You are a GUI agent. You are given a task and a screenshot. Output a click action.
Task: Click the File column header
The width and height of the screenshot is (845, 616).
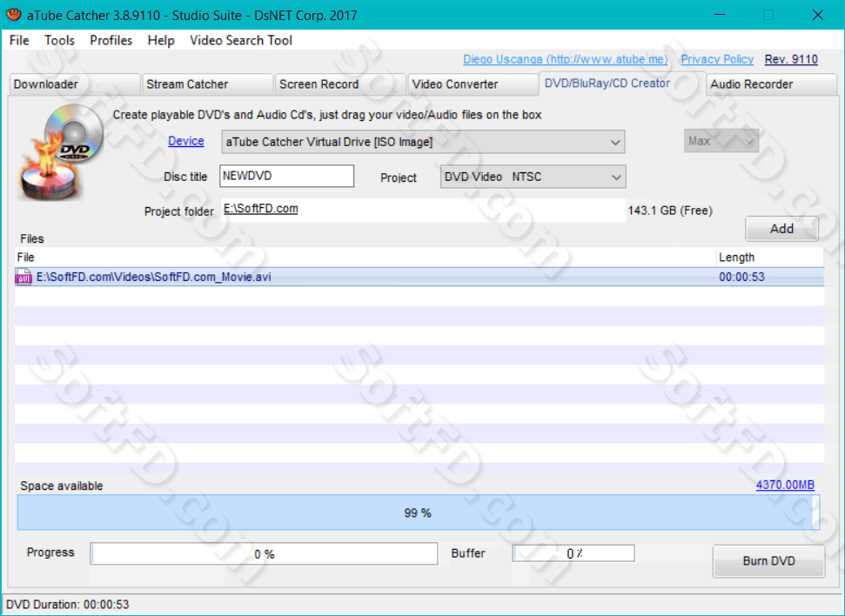pos(365,257)
